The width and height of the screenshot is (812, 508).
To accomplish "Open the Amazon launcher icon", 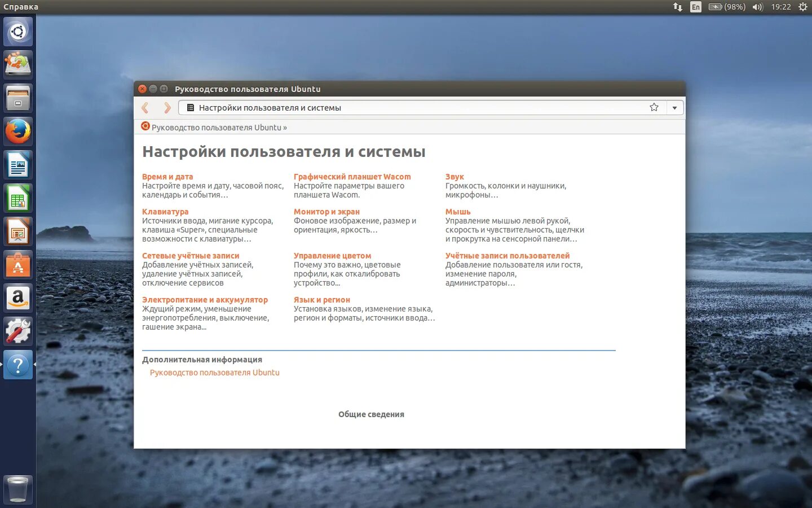I will click(17, 298).
